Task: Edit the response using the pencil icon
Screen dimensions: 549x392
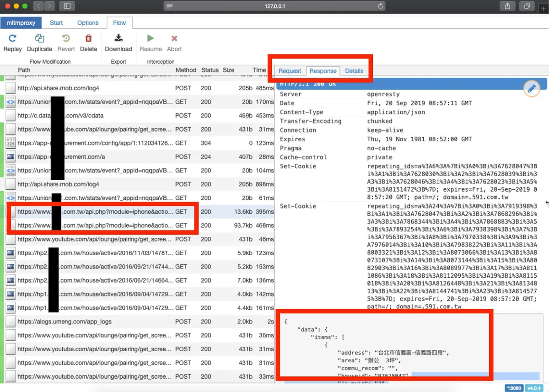Action: click(531, 88)
